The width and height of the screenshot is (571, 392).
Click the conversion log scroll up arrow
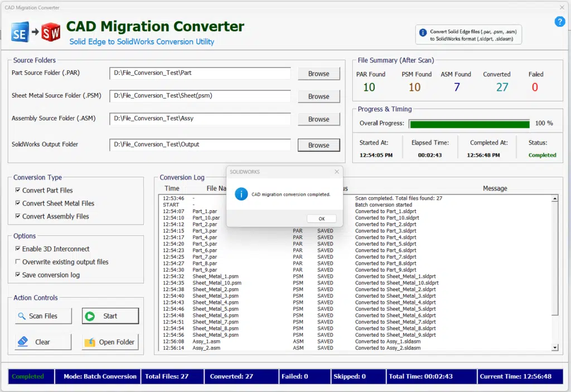pos(555,199)
